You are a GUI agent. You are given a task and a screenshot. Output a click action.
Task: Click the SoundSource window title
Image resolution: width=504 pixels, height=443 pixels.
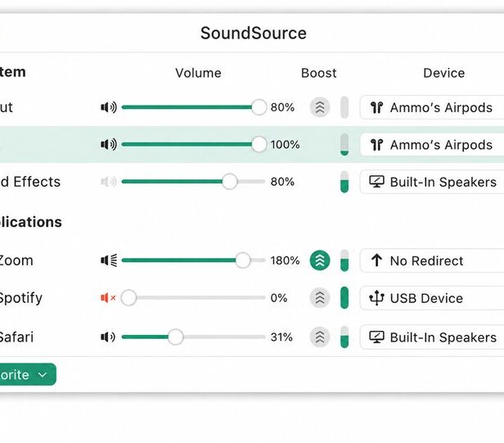pyautogui.click(x=254, y=33)
